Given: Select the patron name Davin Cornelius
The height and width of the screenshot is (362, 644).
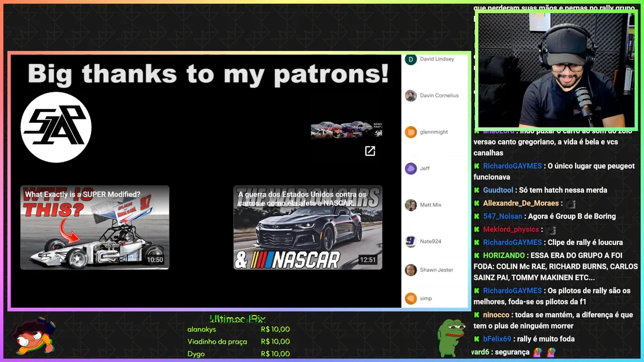Looking at the screenshot, I should [x=439, y=95].
